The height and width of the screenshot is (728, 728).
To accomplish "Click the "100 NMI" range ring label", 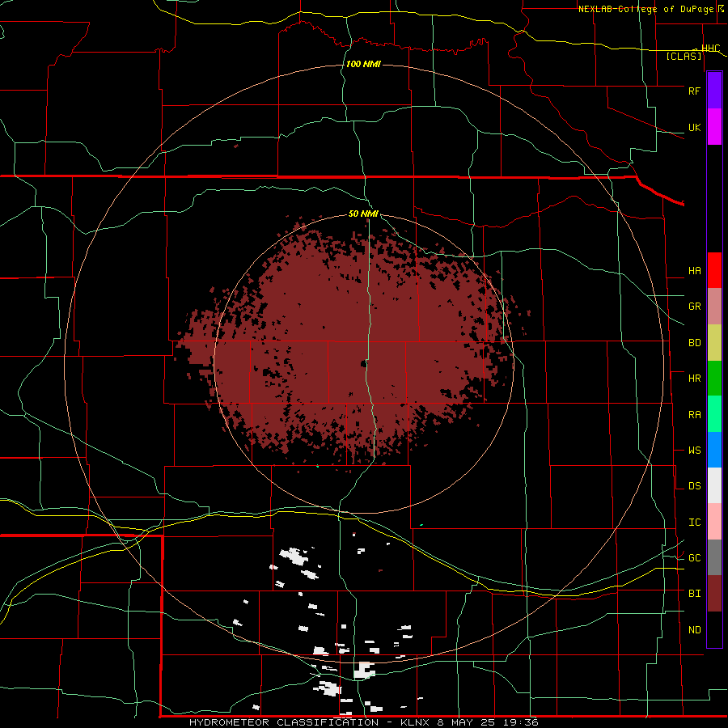I will tap(363, 64).
